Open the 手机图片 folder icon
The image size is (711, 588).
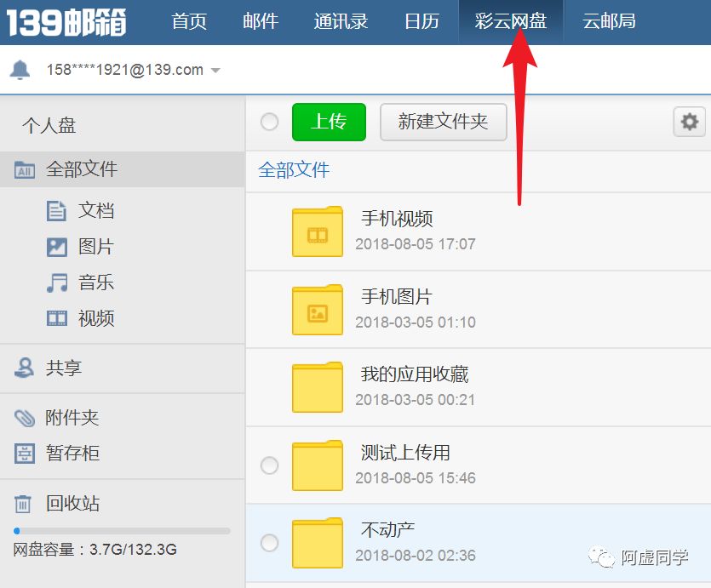[318, 310]
